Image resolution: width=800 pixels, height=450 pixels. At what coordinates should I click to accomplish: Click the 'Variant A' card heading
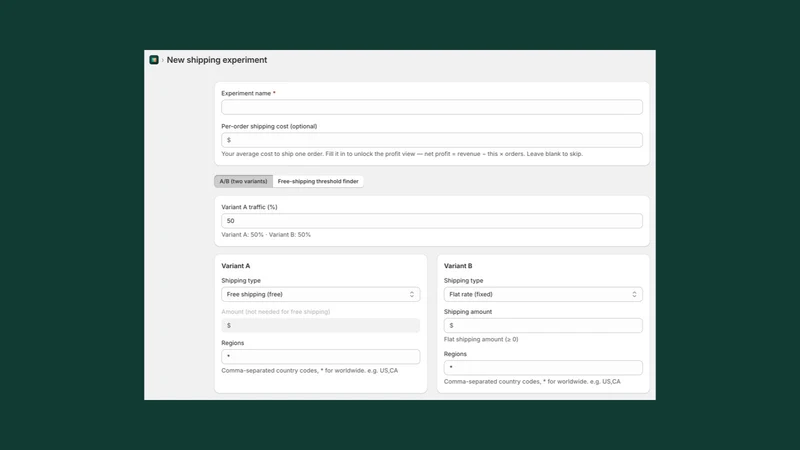click(236, 266)
